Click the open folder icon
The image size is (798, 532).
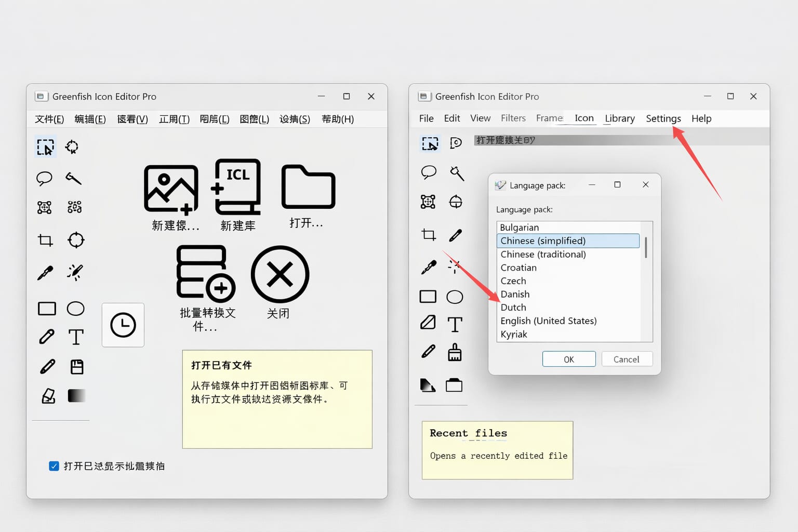(308, 187)
